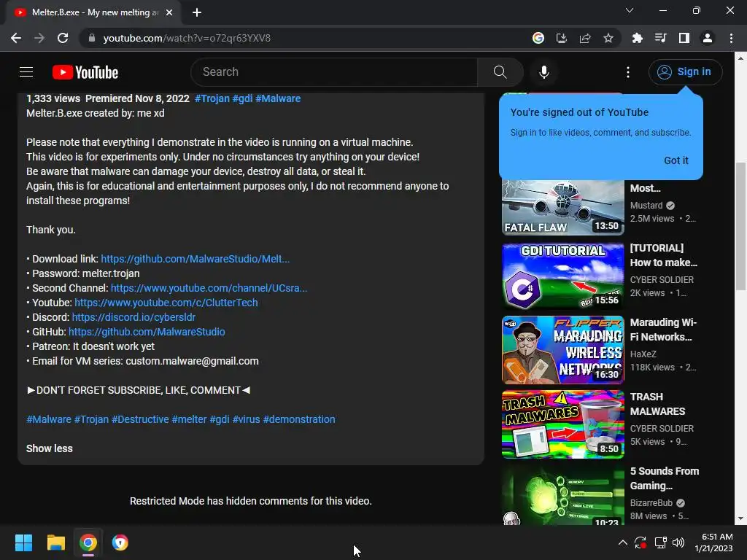Image resolution: width=747 pixels, height=560 pixels.
Task: Open the #Destructive hashtag
Action: 140,419
